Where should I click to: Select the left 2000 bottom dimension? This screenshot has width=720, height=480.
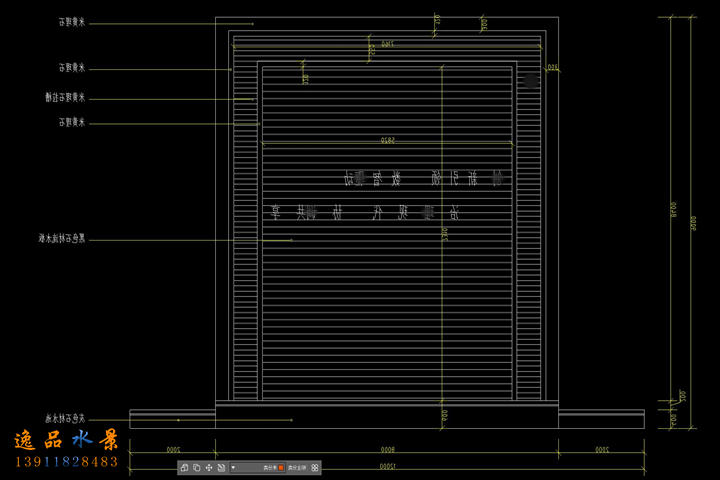pyautogui.click(x=172, y=450)
